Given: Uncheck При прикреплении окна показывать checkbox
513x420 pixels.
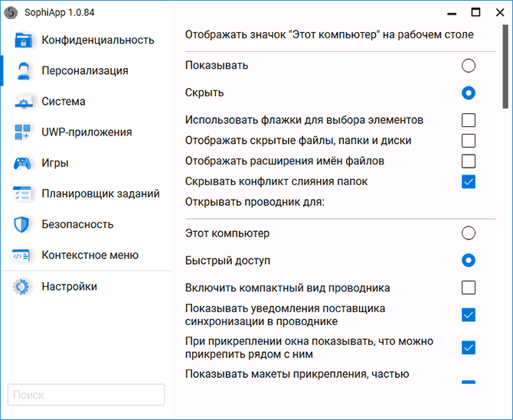Looking at the screenshot, I should coord(469,348).
